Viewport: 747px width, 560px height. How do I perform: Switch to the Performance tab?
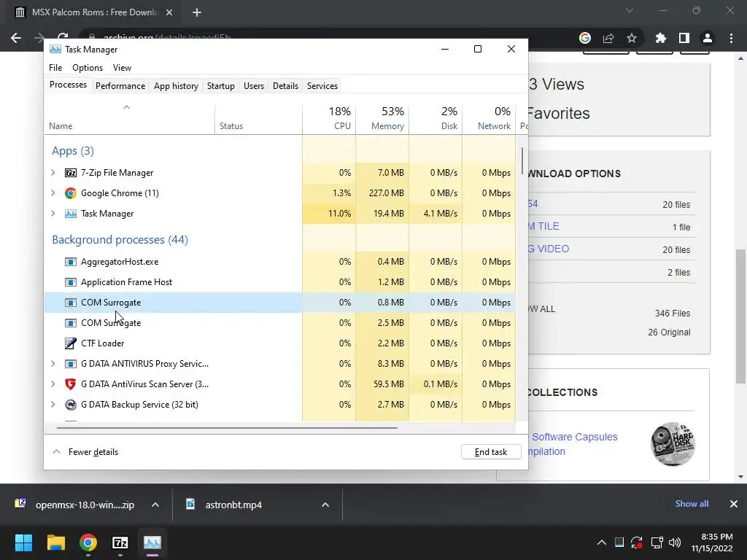120,86
